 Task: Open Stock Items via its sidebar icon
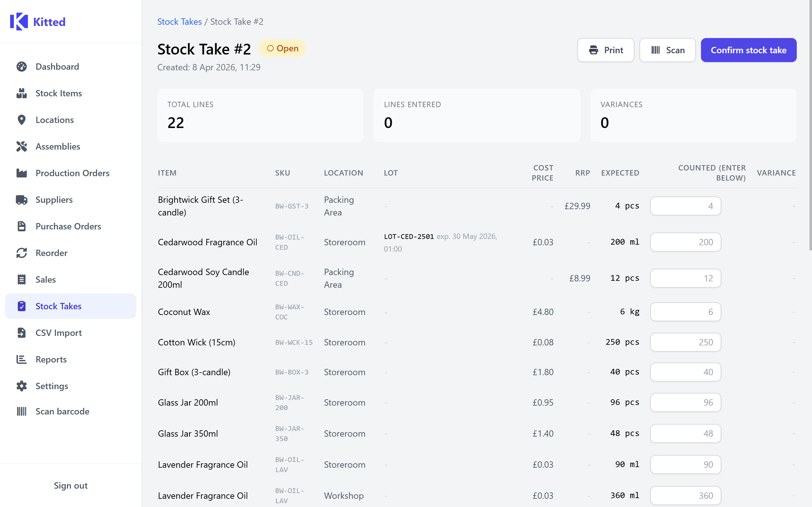pos(22,93)
